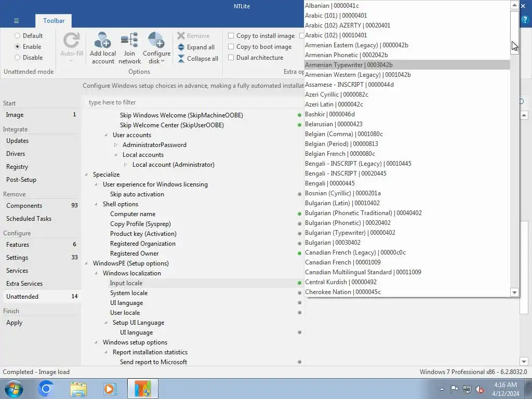Click the help question mark icon

pos(525,19)
